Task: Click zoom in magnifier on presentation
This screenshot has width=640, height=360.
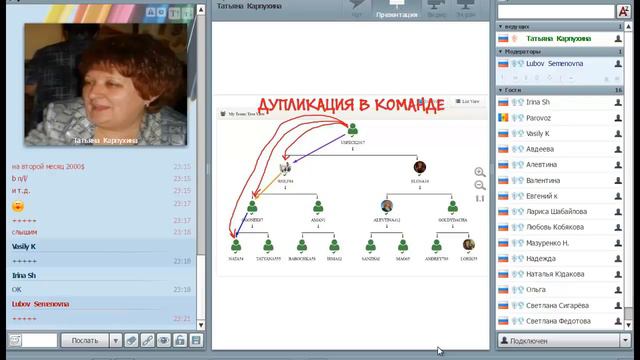Action: tap(480, 172)
